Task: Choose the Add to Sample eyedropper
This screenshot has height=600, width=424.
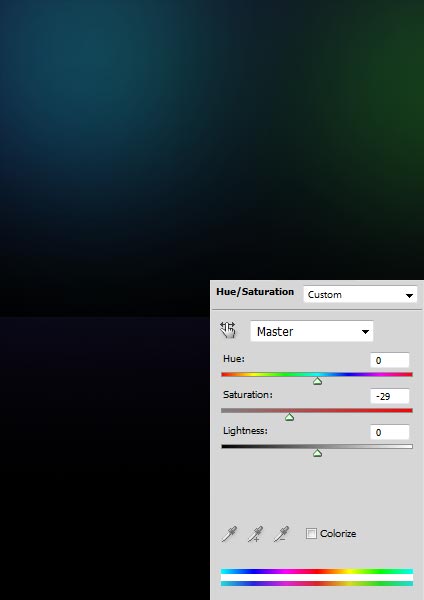Action: pyautogui.click(x=255, y=534)
